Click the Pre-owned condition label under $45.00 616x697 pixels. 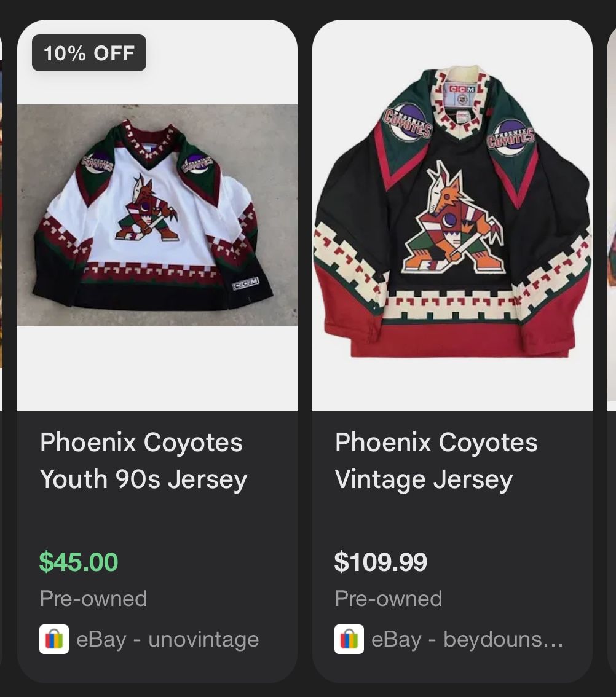click(93, 598)
